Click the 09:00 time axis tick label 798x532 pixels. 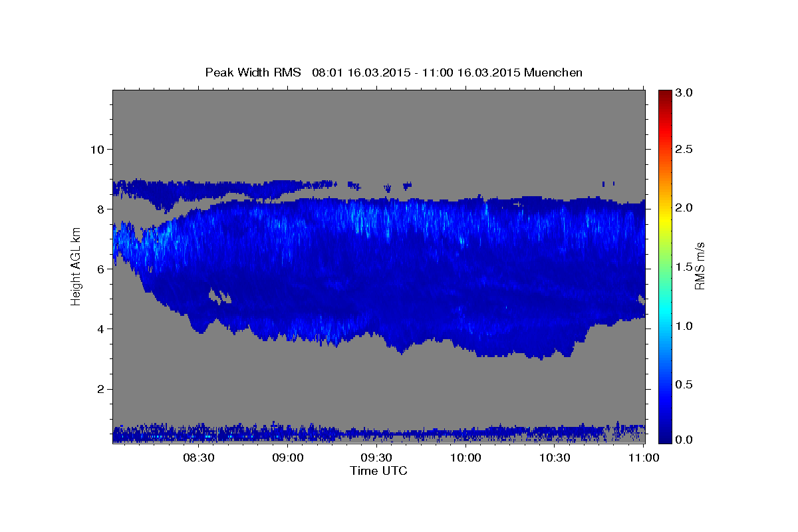tap(288, 458)
